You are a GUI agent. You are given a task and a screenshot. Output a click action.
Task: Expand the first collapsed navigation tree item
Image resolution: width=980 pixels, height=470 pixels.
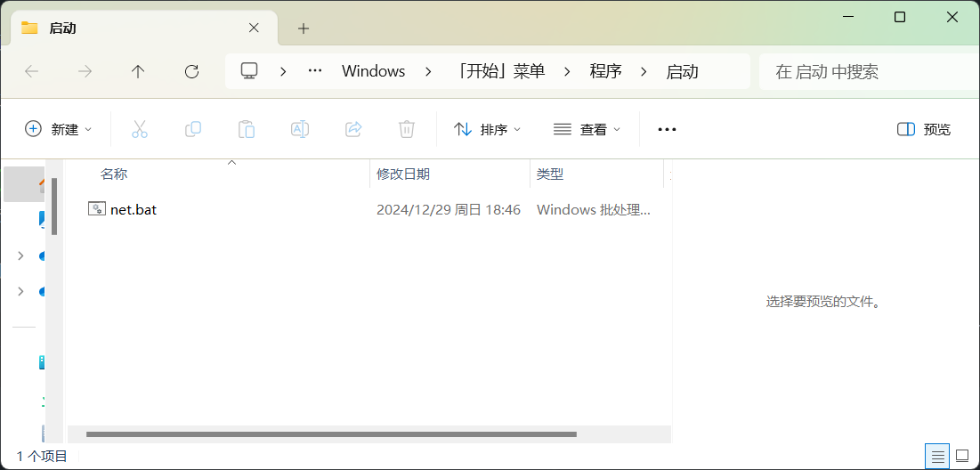tap(21, 255)
